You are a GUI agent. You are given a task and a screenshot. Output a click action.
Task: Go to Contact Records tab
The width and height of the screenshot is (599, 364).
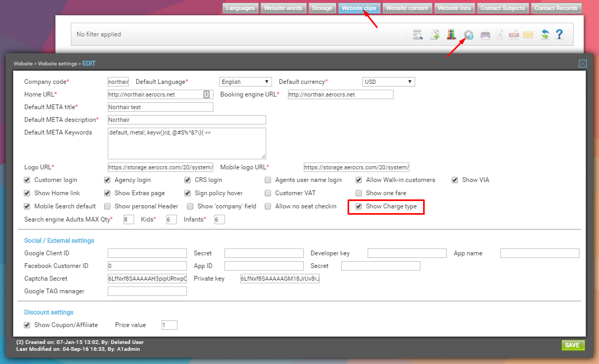point(556,8)
